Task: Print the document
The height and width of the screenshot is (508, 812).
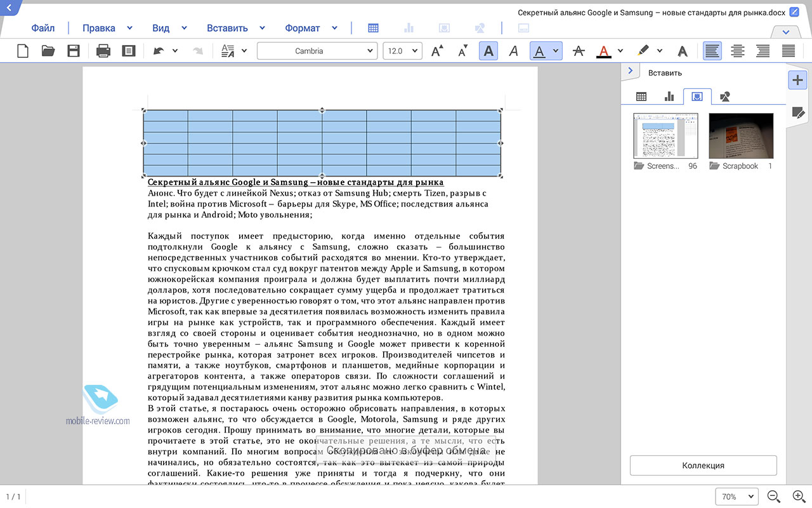Action: 103,51
